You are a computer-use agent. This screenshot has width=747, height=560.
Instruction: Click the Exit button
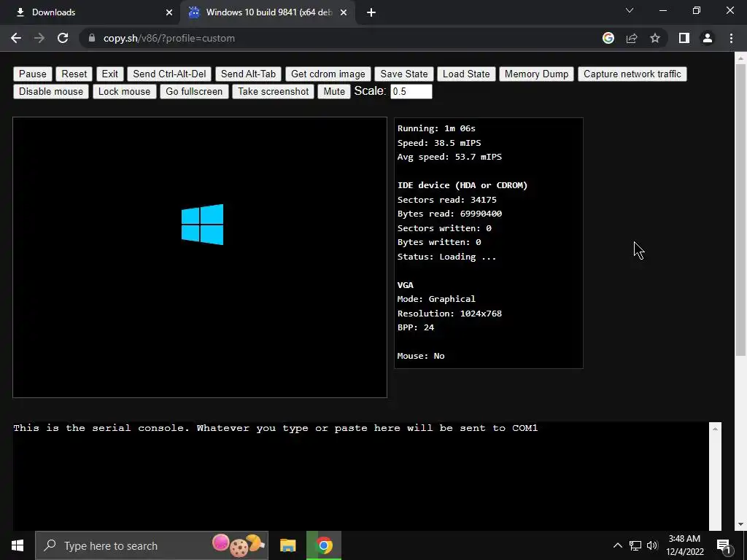coord(109,74)
